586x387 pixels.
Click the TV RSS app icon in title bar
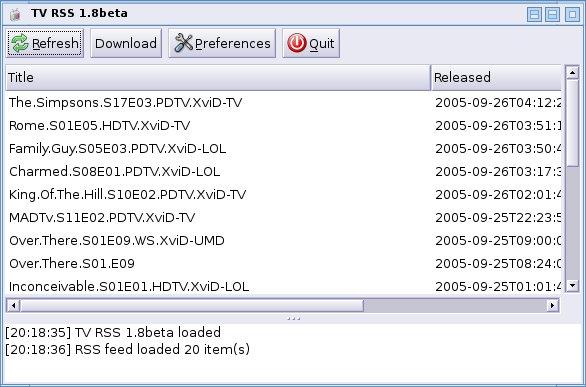(x=15, y=14)
